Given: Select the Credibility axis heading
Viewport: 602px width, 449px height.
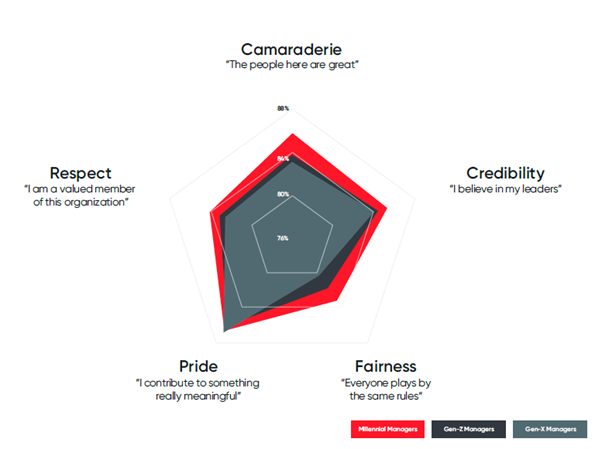Looking at the screenshot, I should point(505,173).
